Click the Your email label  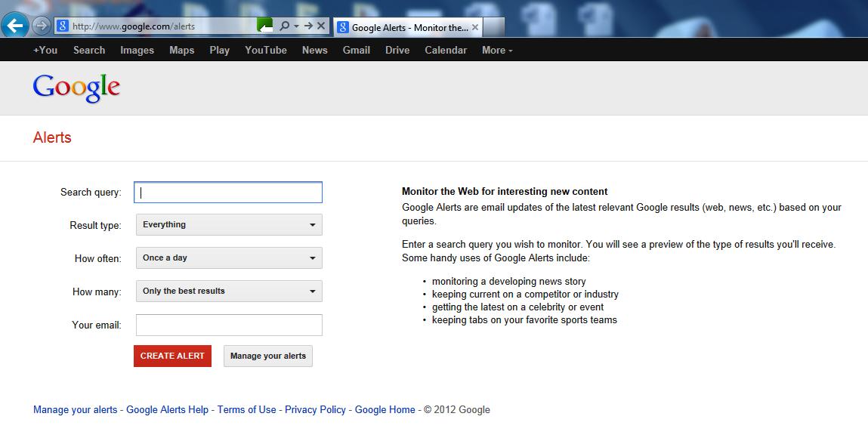click(97, 325)
